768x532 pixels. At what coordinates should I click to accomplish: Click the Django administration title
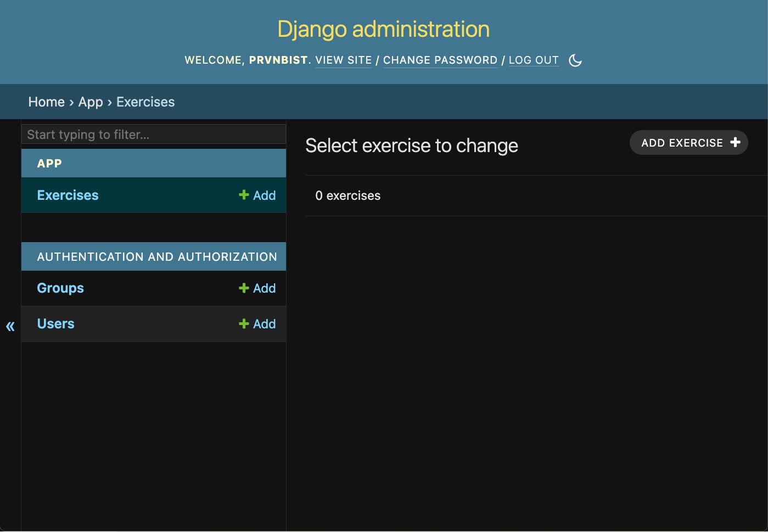point(384,29)
